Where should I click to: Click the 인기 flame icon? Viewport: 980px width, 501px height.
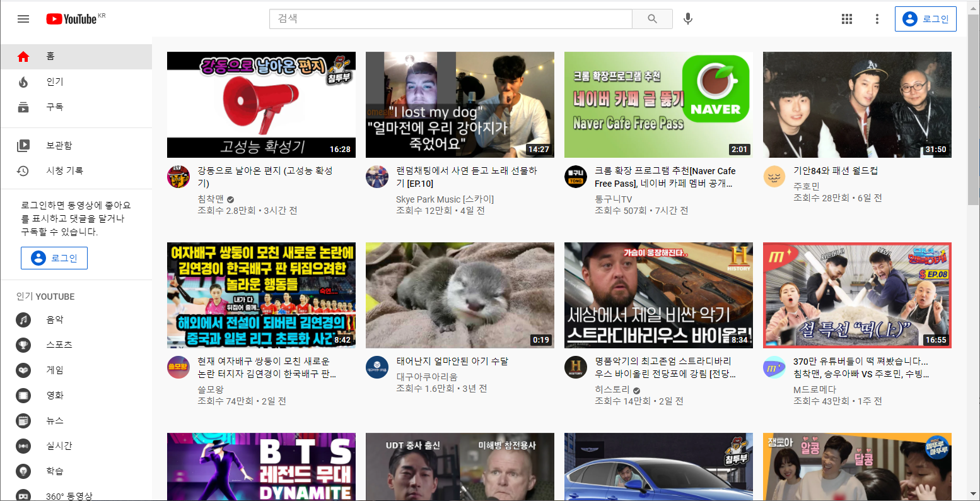tap(23, 82)
